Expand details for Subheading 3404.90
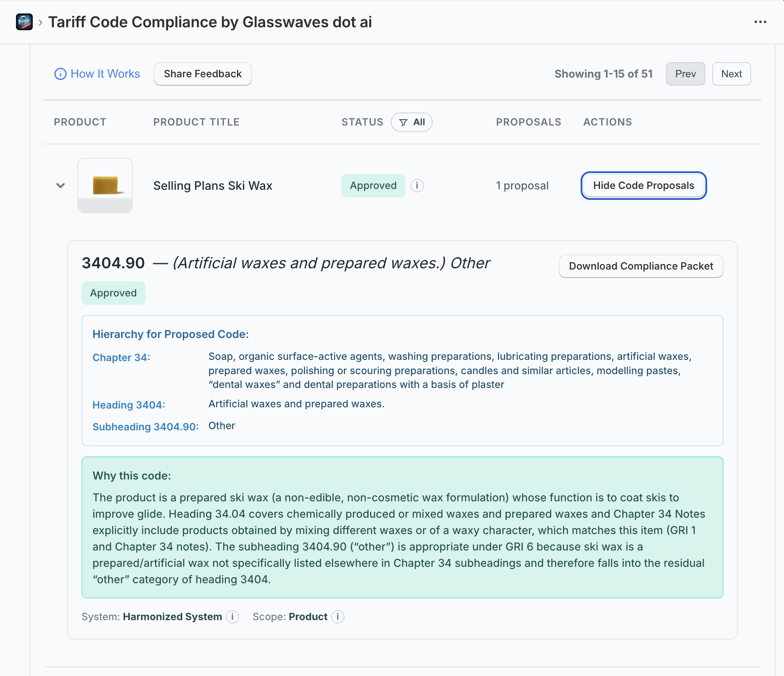 [145, 427]
